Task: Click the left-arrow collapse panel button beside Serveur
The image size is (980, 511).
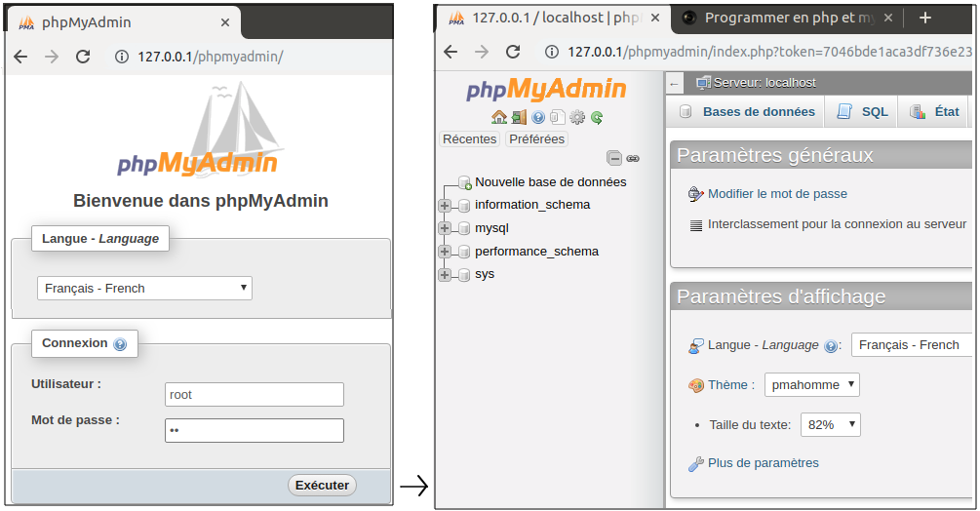Action: pos(674,83)
